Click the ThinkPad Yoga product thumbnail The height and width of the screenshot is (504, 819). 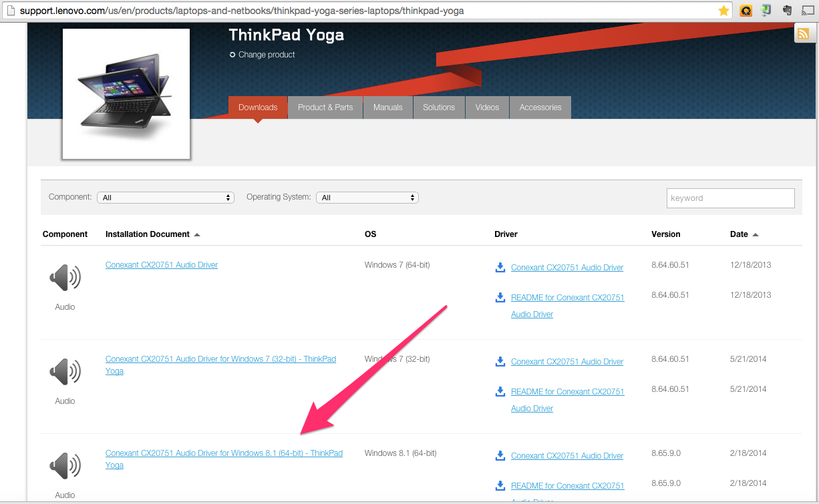(126, 94)
